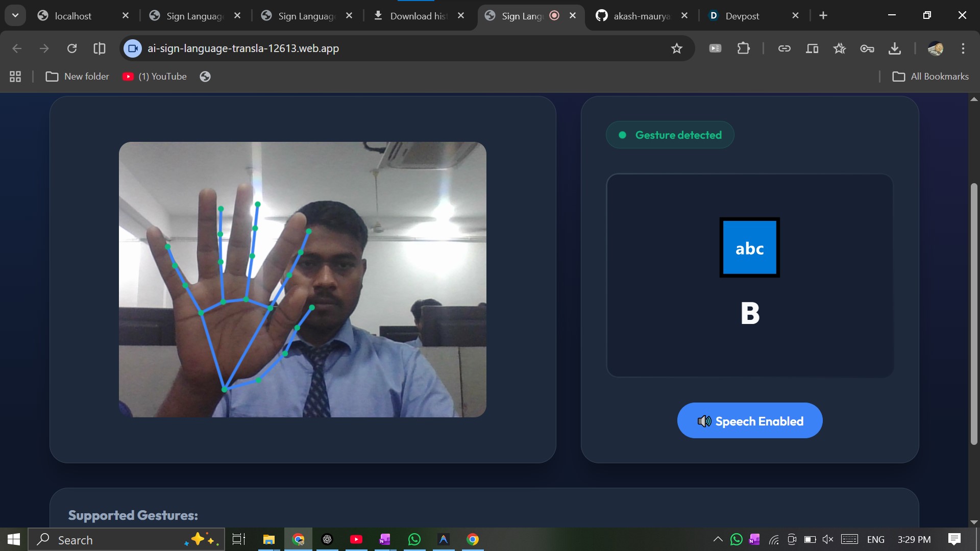Open the Favorites star-list icon

[x=839, y=48]
